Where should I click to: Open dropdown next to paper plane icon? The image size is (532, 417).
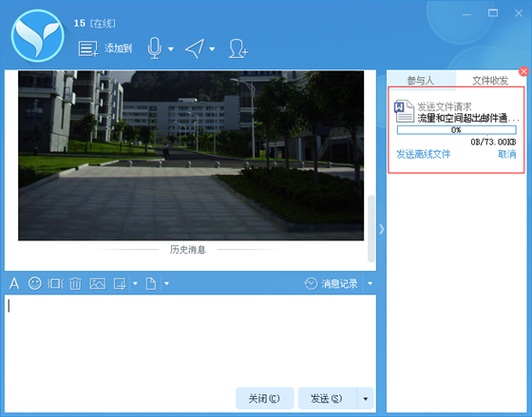[212, 49]
